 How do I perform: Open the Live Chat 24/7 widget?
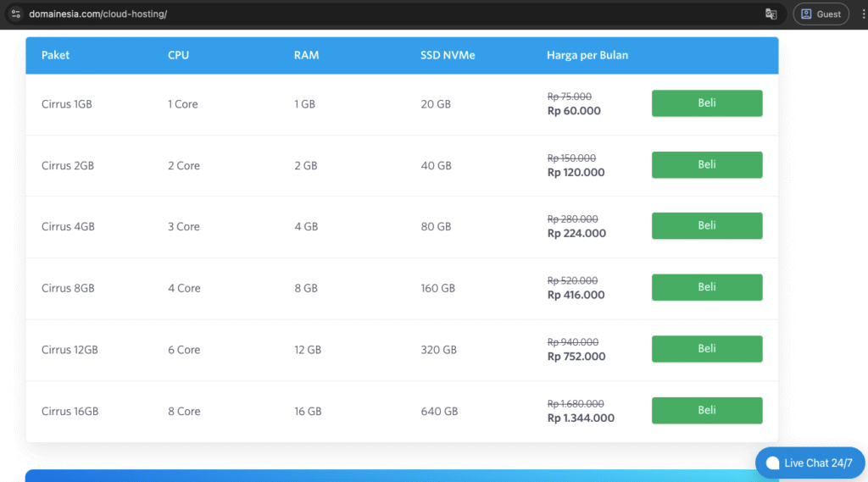810,463
